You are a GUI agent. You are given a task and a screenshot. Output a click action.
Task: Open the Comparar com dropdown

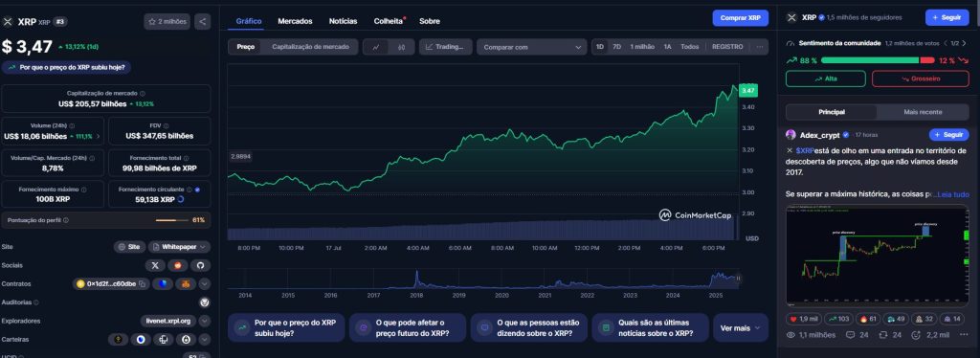(x=532, y=47)
